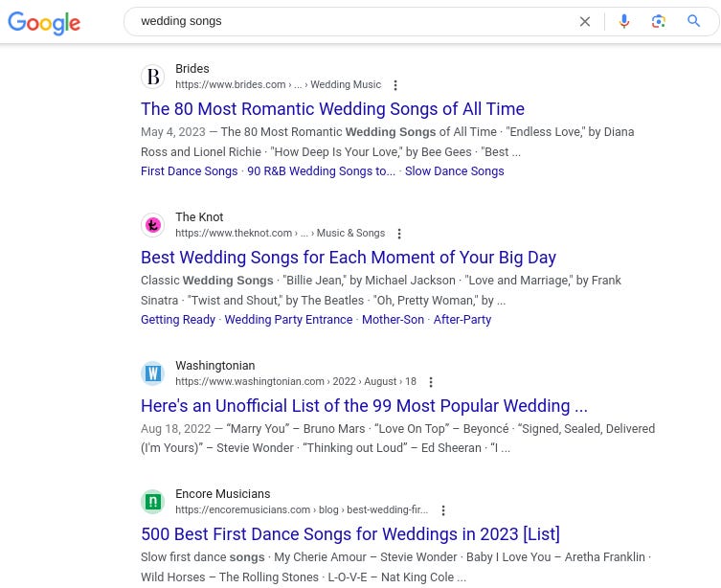721x588 pixels.
Task: Follow the First Dance Songs sitelink
Action: click(189, 171)
